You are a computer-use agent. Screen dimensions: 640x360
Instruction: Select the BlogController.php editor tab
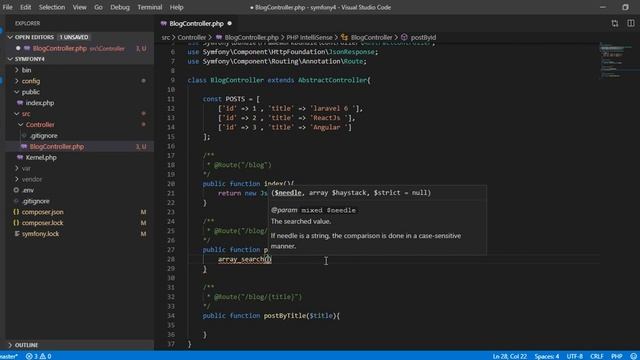[x=196, y=24]
